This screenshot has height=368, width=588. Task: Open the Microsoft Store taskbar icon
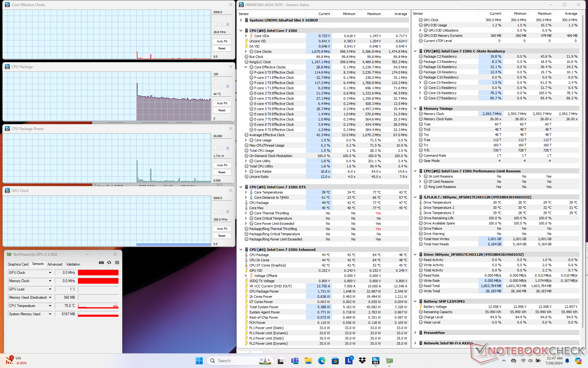tap(335, 361)
